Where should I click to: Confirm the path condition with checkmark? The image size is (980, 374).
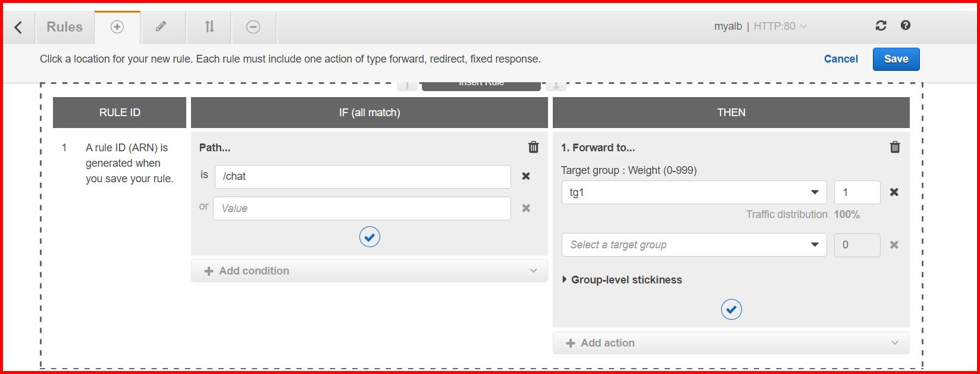[370, 236]
